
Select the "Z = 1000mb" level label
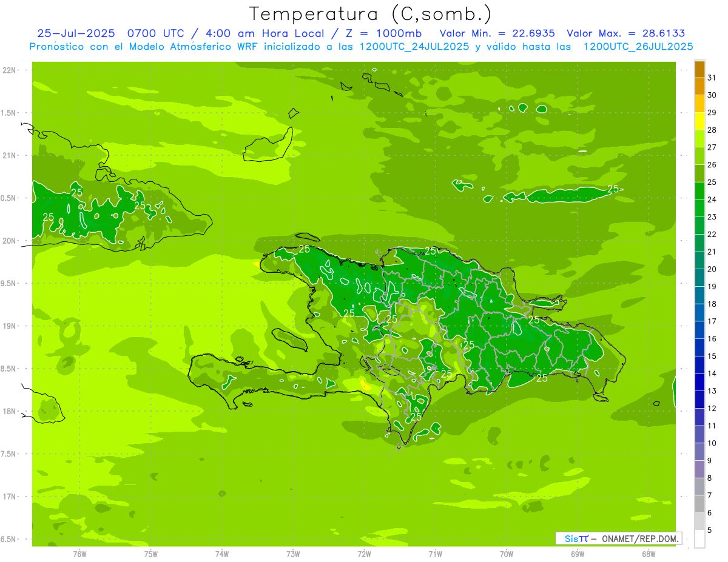point(383,33)
